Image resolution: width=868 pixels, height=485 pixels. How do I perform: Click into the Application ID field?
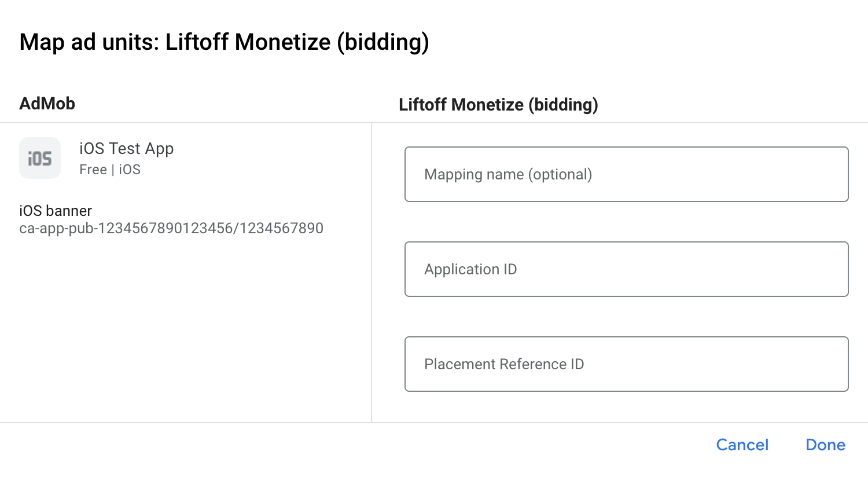pos(626,269)
